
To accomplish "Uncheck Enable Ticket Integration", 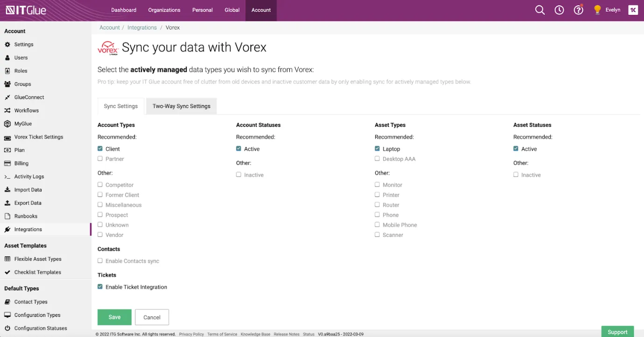I will click(100, 287).
